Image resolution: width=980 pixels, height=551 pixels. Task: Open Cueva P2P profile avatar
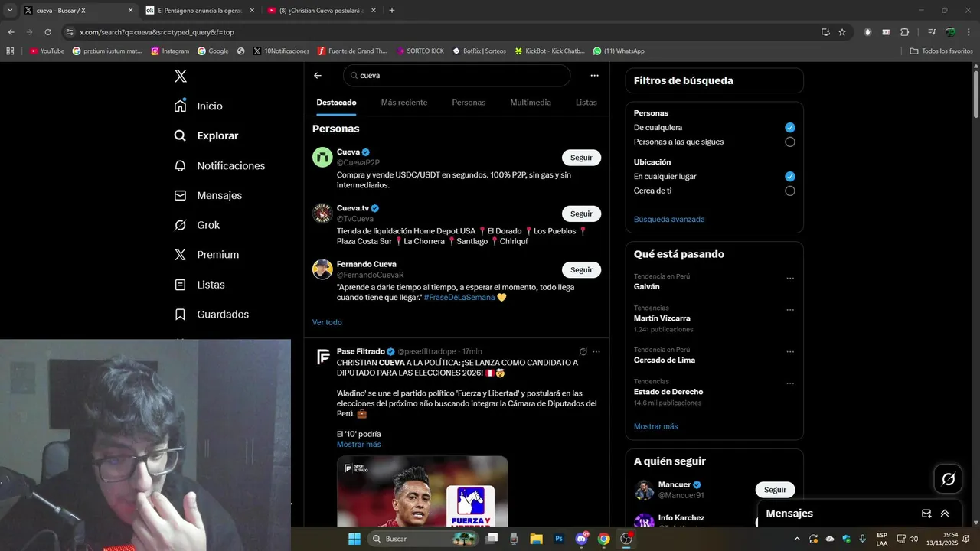pos(322,157)
